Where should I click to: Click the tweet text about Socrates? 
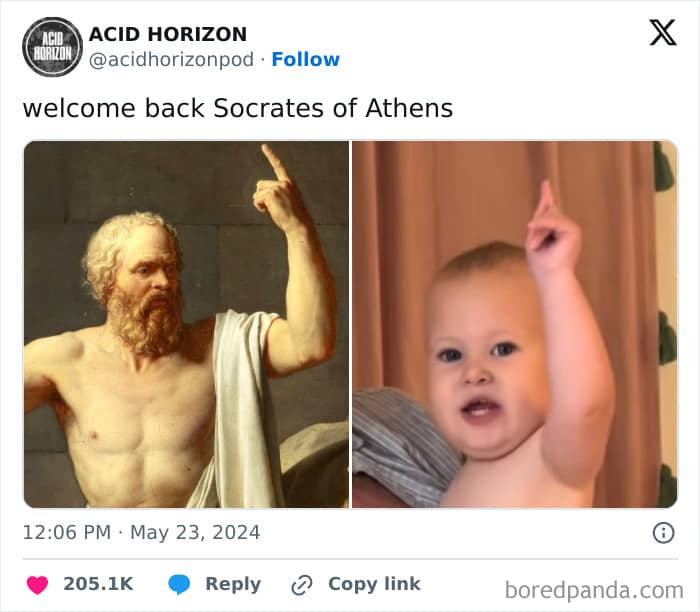tap(238, 108)
